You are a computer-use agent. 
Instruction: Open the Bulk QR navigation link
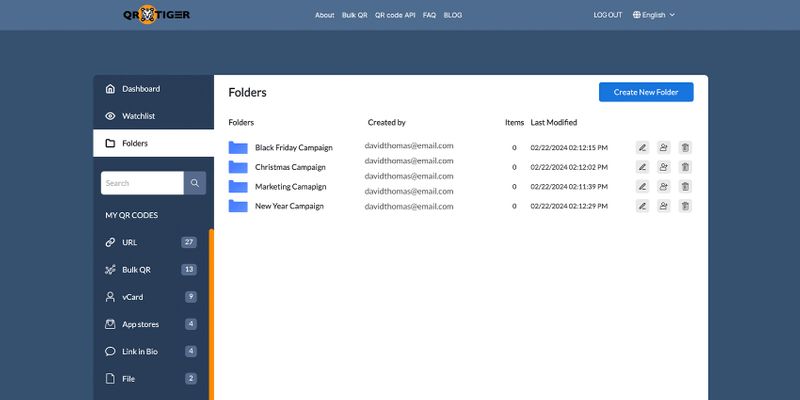tap(355, 15)
